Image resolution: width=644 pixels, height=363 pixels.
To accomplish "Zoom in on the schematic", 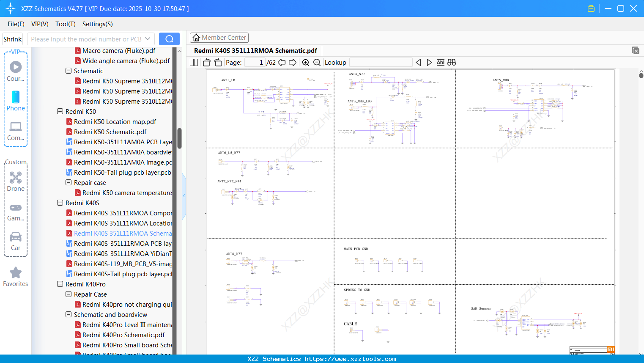I will coord(306,62).
